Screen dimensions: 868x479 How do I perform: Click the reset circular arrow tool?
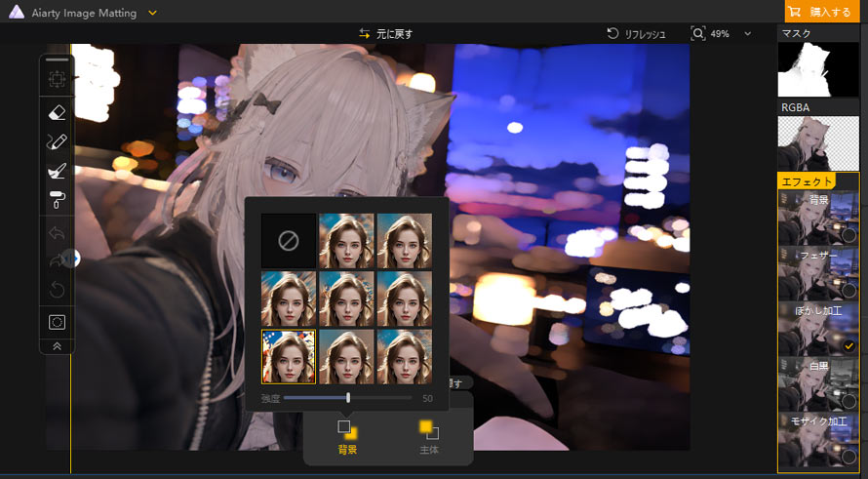click(57, 289)
